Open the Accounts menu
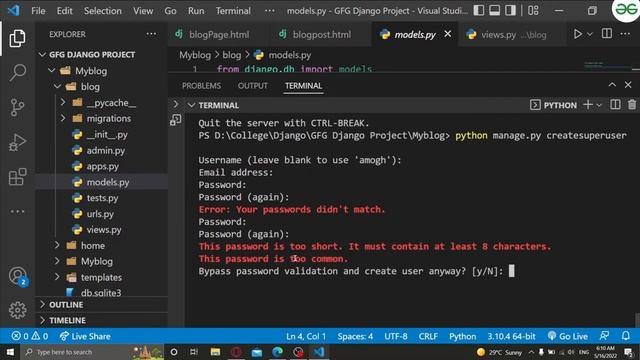 pyautogui.click(x=18, y=276)
